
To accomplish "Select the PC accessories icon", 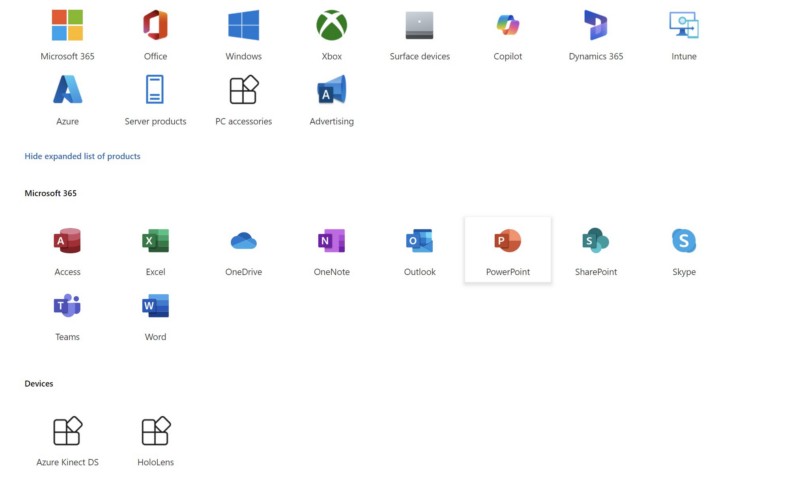I will coord(243,90).
